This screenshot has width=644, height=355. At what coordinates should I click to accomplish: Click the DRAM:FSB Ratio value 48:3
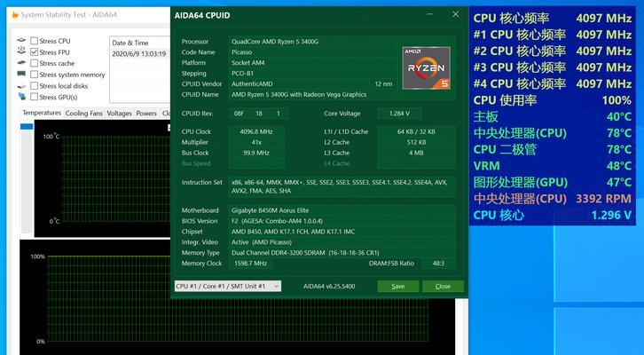pyautogui.click(x=438, y=264)
